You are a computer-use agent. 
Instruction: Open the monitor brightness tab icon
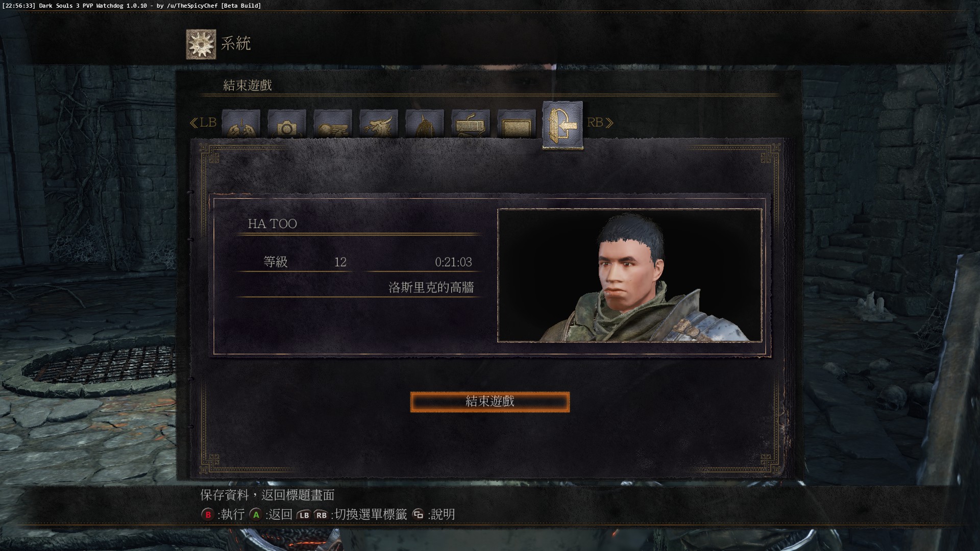[517, 123]
